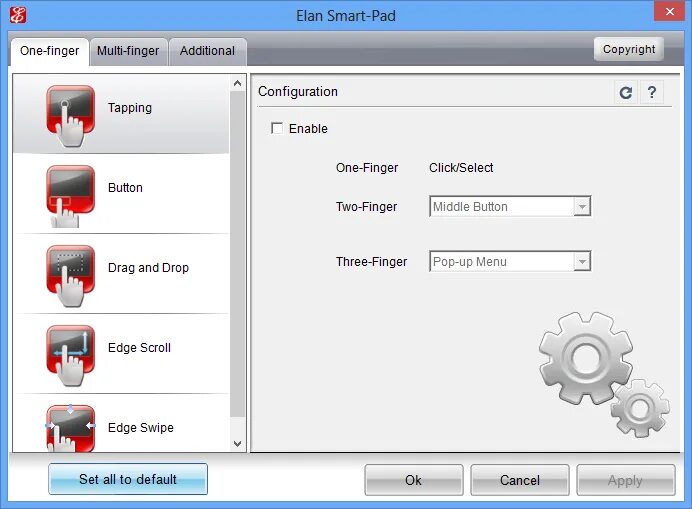Click the Tapping label in list
The image size is (692, 509).
point(130,108)
